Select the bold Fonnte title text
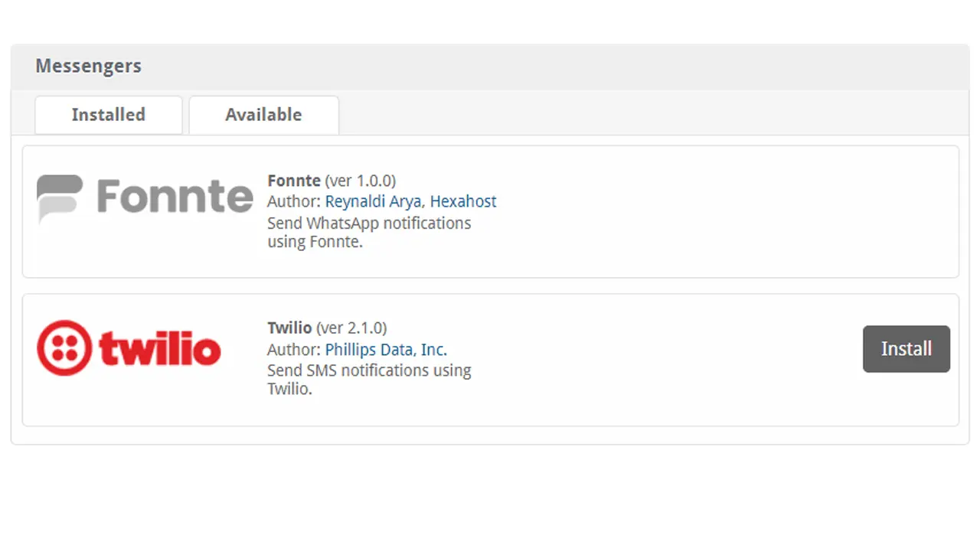 tap(294, 181)
